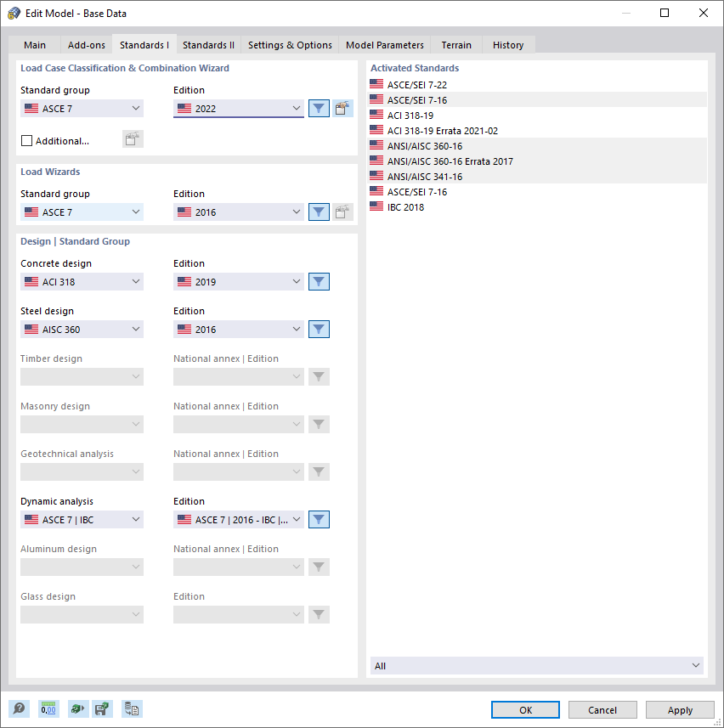
Task: Open the Concrete design dropdown showing ACI 318
Action: coord(82,281)
